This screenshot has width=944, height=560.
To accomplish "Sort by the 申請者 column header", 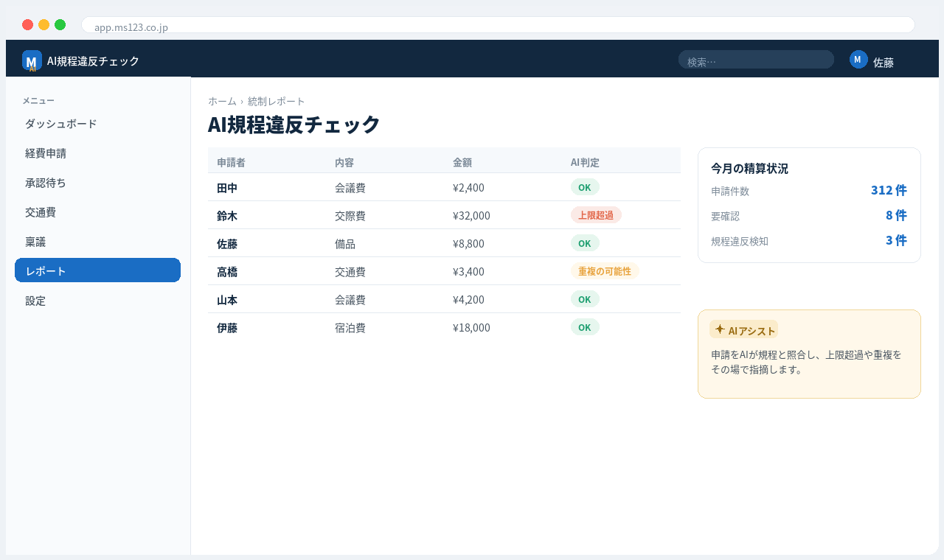I will coord(231,162).
